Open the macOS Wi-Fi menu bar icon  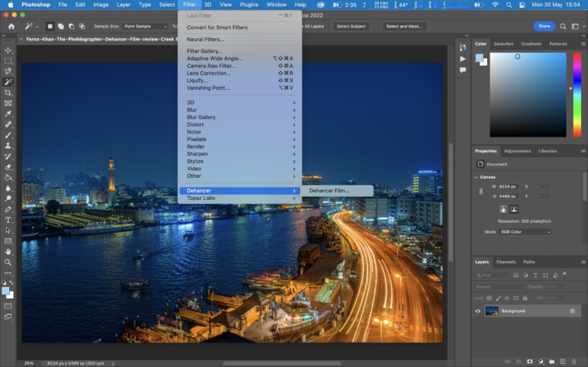point(496,5)
